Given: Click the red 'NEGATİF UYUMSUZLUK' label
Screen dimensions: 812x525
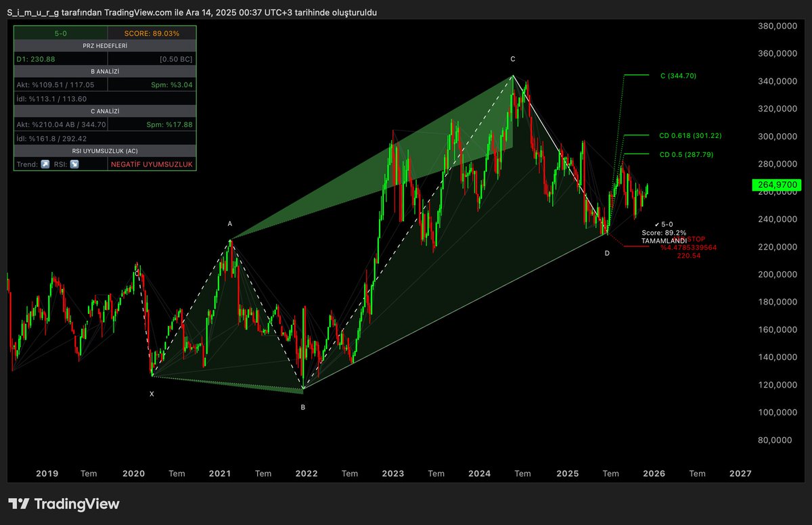Looking at the screenshot, I should 151,164.
